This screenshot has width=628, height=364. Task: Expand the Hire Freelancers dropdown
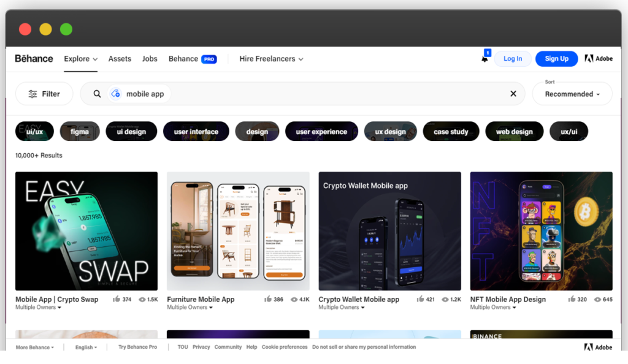click(271, 59)
